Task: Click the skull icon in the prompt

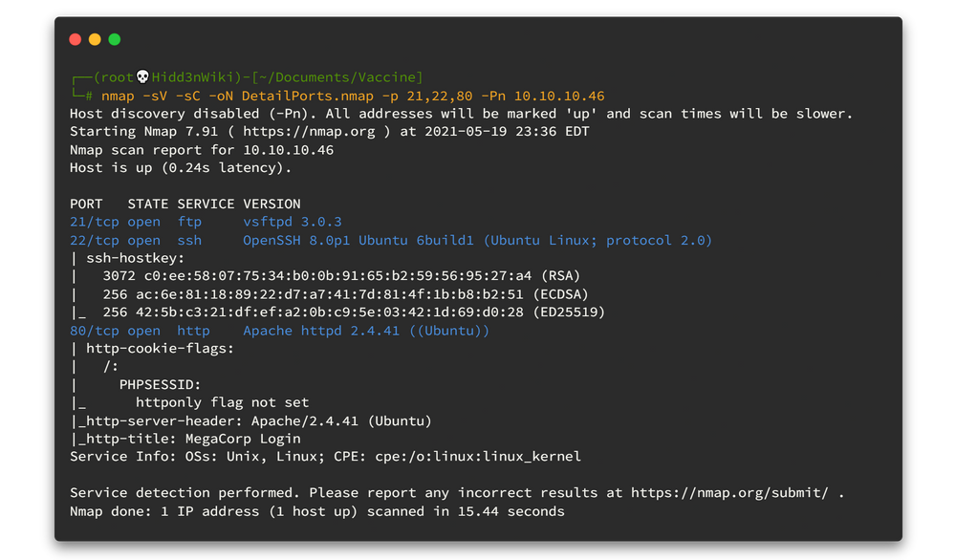Action: pos(143,77)
